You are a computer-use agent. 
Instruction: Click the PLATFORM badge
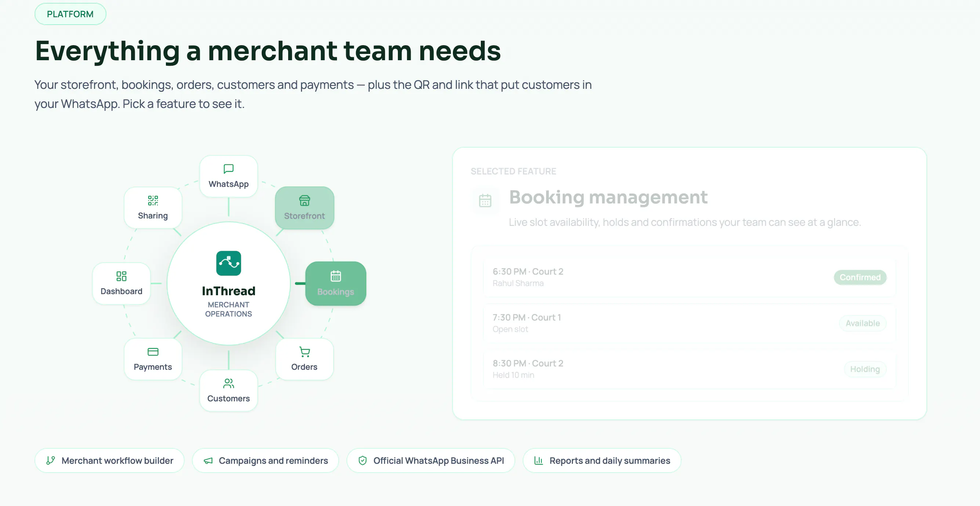click(x=70, y=14)
